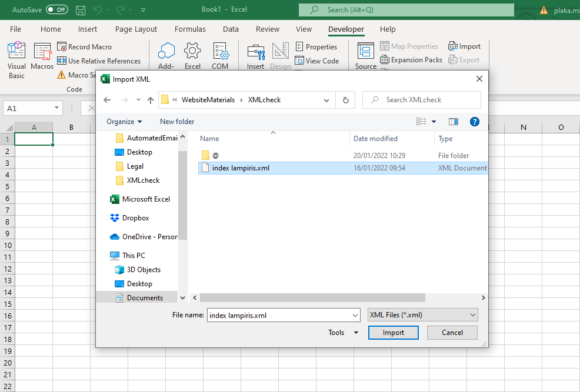Open control Properties
The image size is (580, 392).
click(x=316, y=47)
